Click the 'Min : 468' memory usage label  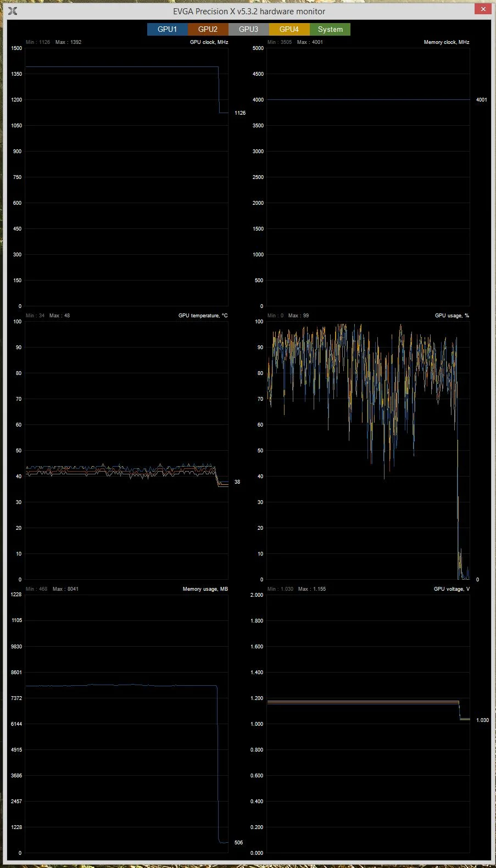tap(37, 589)
